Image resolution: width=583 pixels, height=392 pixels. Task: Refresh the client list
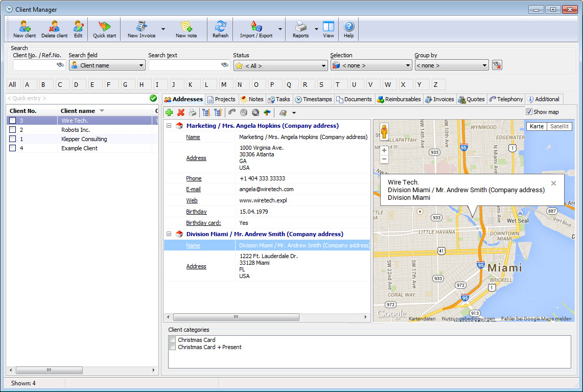220,29
